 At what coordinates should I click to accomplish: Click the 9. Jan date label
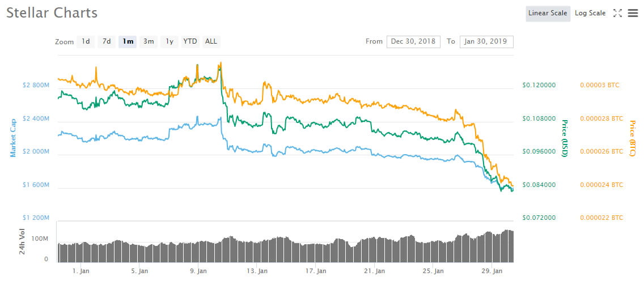198,271
